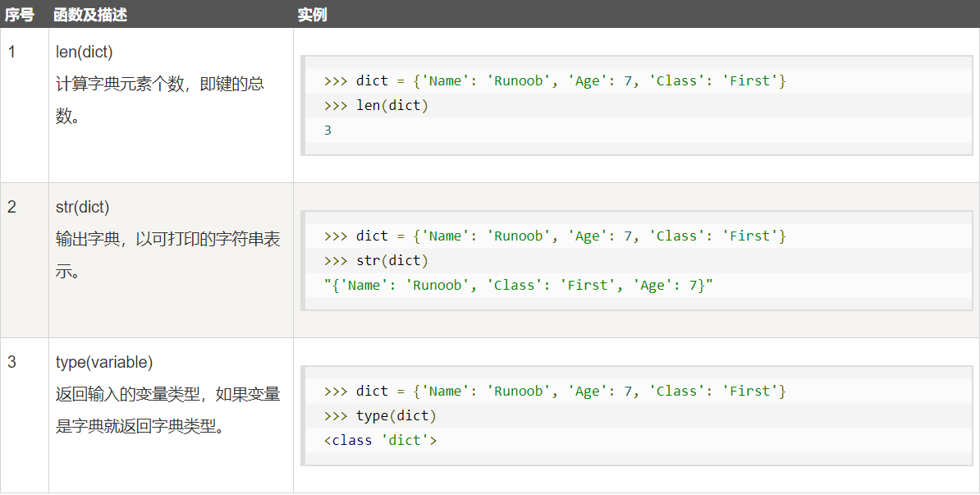Image resolution: width=980 pixels, height=495 pixels.
Task: Click the len(dict) function name
Action: (84, 52)
